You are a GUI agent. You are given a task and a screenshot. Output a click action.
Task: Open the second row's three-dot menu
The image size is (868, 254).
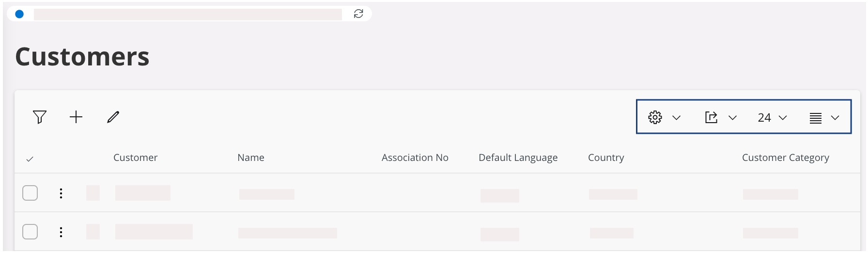coord(61,232)
